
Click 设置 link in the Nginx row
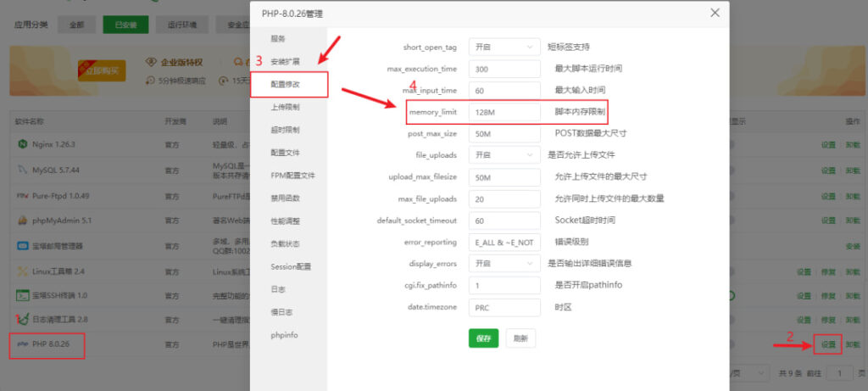click(x=828, y=144)
